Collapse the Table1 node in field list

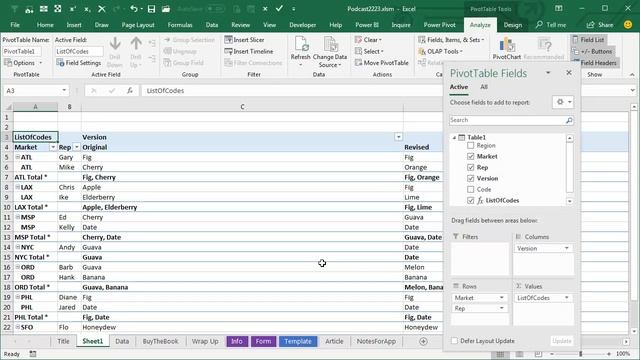click(454, 138)
